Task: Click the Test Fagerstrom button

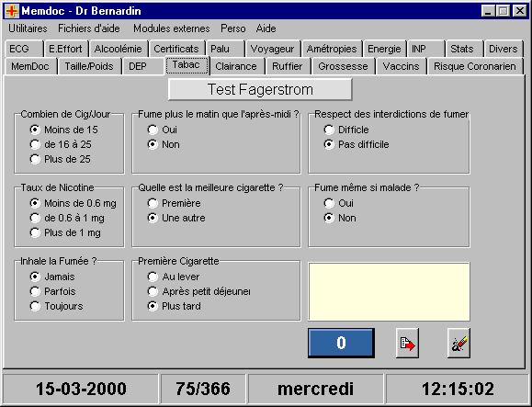Action: tap(260, 89)
